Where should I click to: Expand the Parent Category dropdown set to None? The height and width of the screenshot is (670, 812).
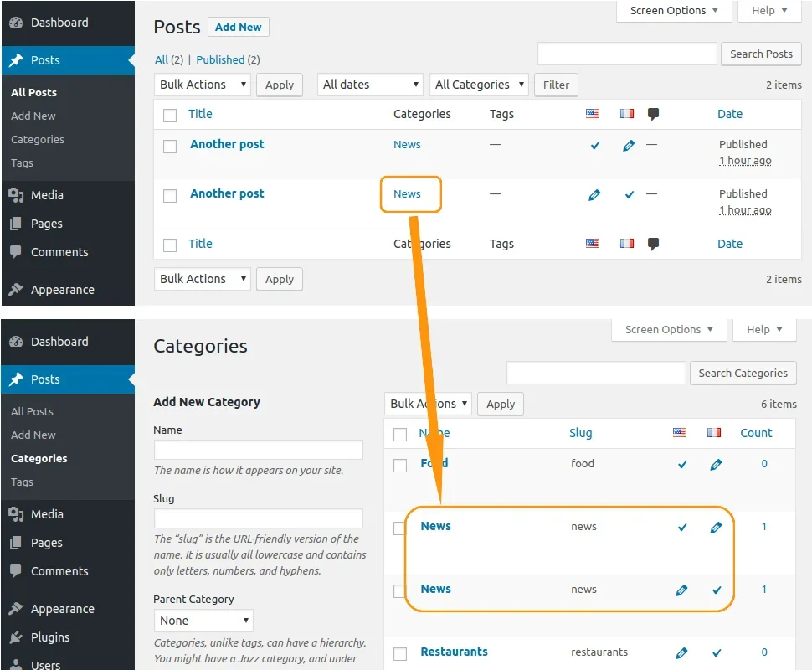[x=203, y=620]
